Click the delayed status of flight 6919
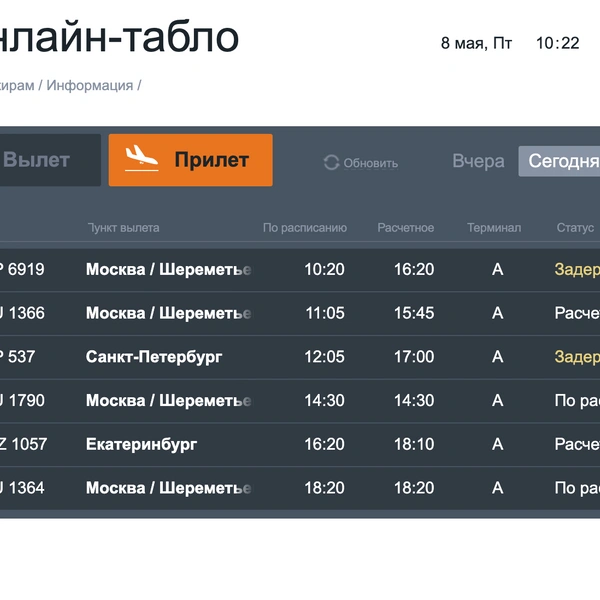Screen dimensions: 600x600 click(577, 270)
